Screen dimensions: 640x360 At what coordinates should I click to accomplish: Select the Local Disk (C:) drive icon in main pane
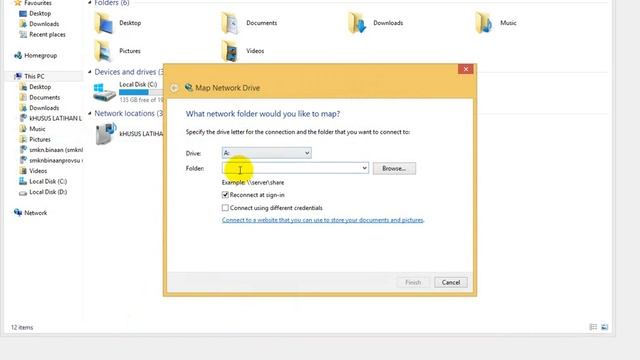coord(104,92)
